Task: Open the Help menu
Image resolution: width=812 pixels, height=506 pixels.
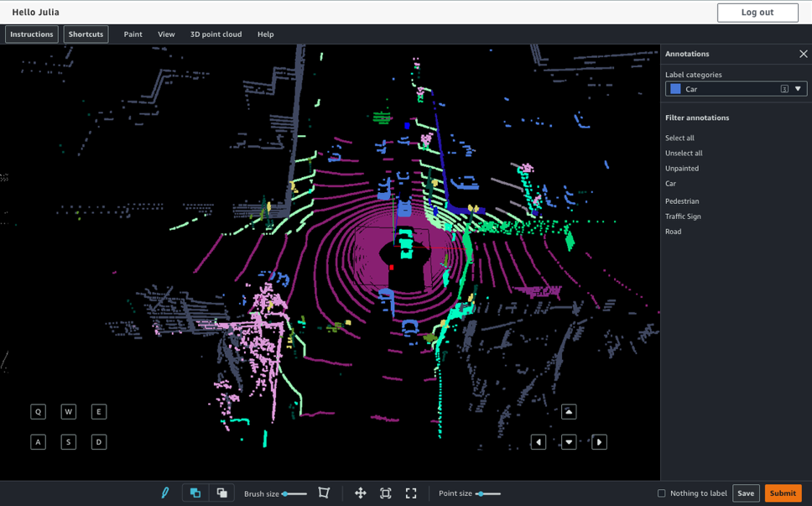Action: click(265, 34)
